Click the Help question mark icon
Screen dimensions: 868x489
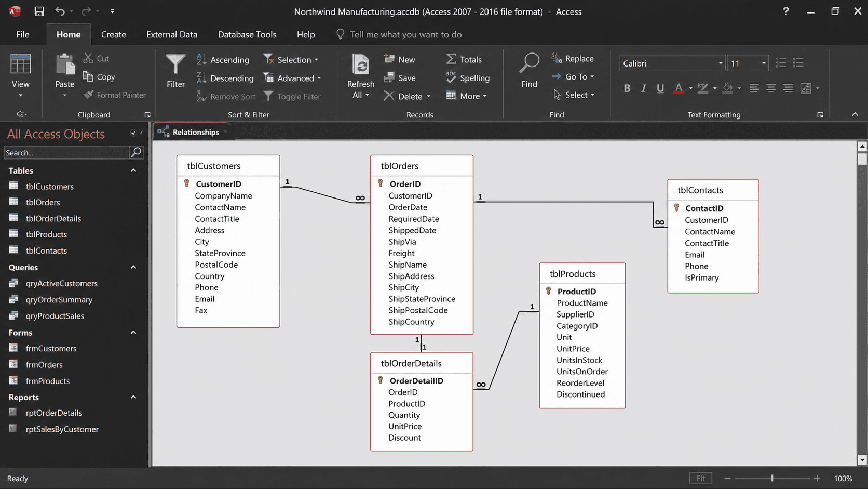[x=786, y=11]
